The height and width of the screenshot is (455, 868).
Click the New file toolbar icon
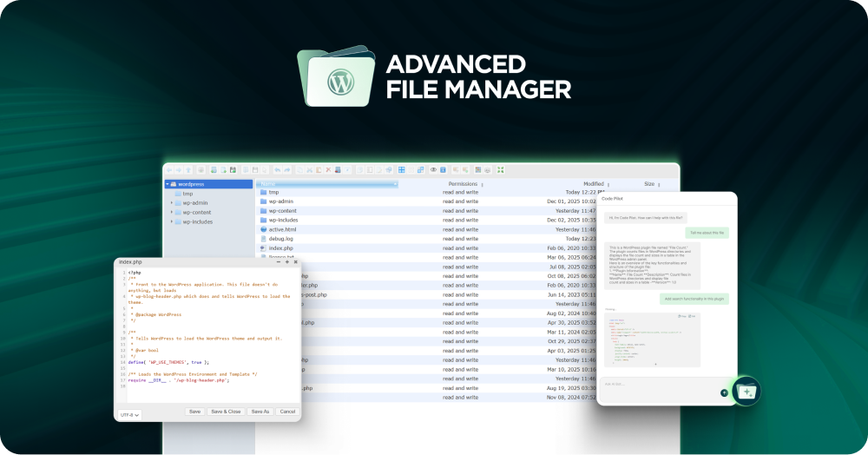[x=223, y=170]
